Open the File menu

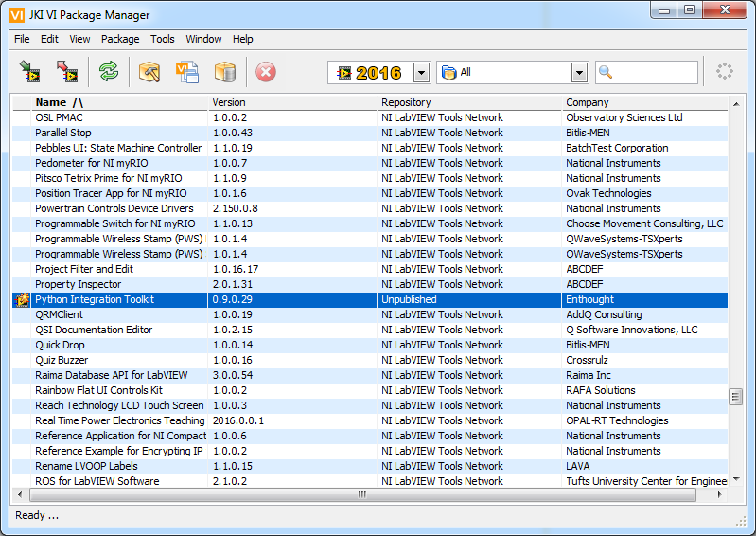pyautogui.click(x=22, y=39)
